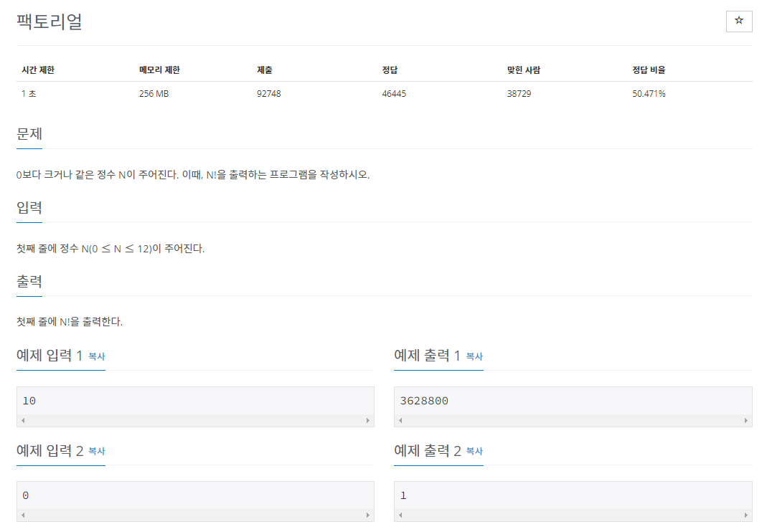Click the star favorite button
Viewport: 767px width, 532px height.
pos(738,21)
